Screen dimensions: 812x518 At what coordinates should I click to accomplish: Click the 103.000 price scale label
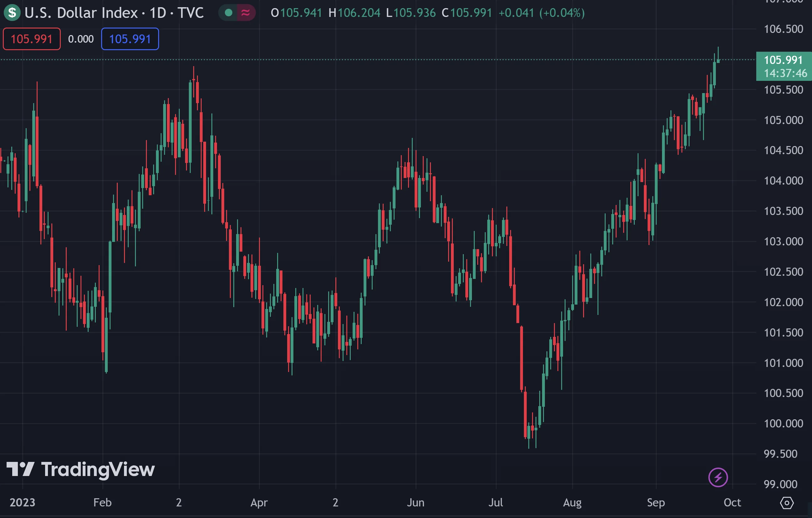[783, 241]
